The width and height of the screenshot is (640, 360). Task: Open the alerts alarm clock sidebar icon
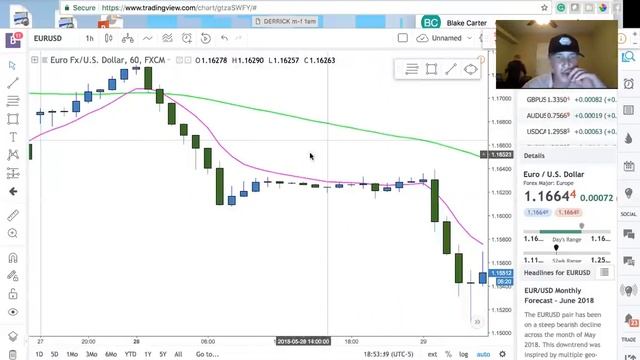pyautogui.click(x=629, y=83)
